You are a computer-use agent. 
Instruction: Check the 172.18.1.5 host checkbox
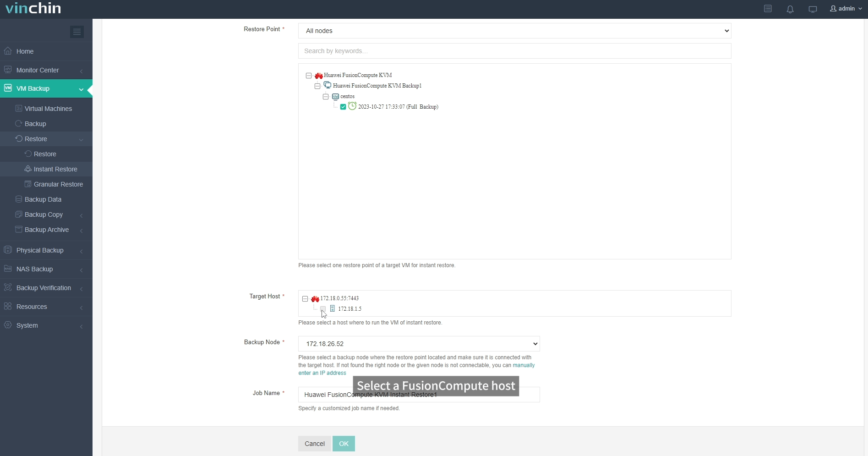(x=323, y=309)
